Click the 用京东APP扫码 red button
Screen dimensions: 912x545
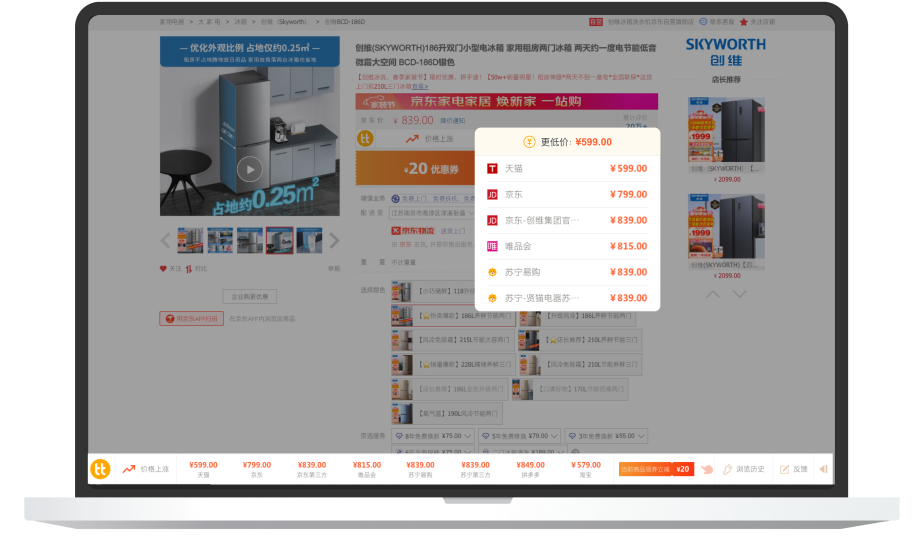coord(191,319)
